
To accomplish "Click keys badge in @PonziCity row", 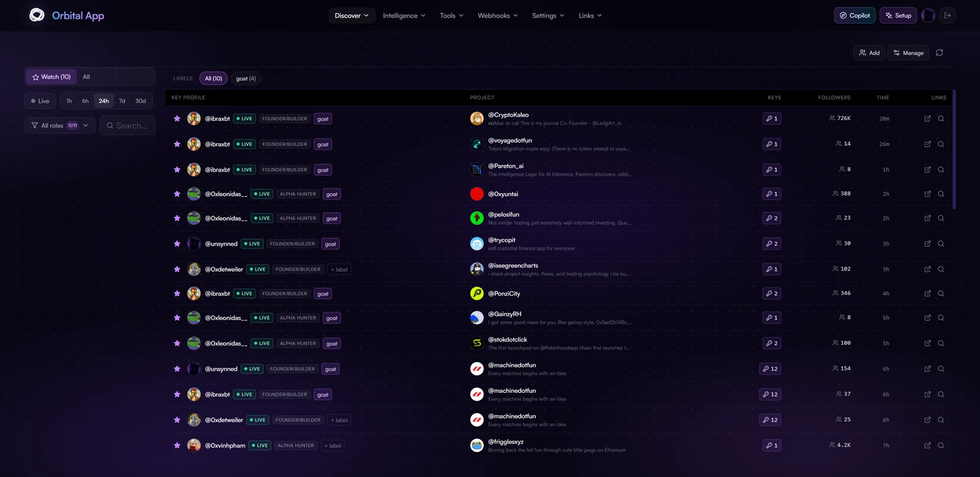I will [772, 294].
